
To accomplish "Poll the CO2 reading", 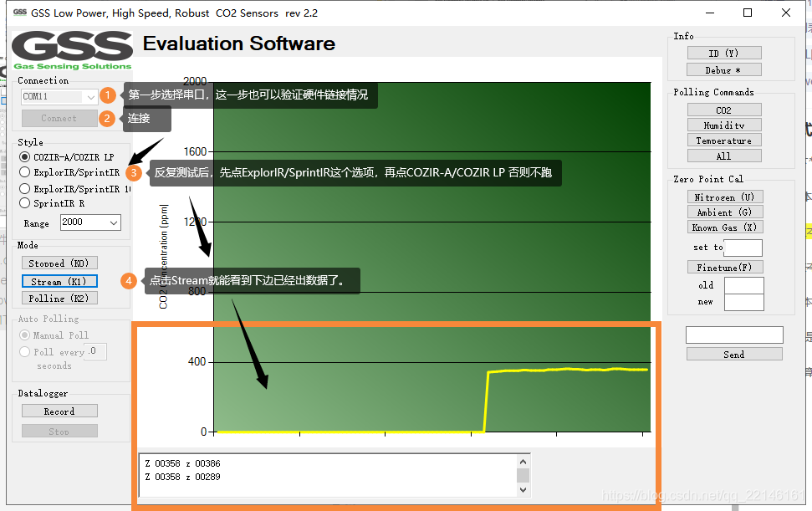I will [724, 110].
